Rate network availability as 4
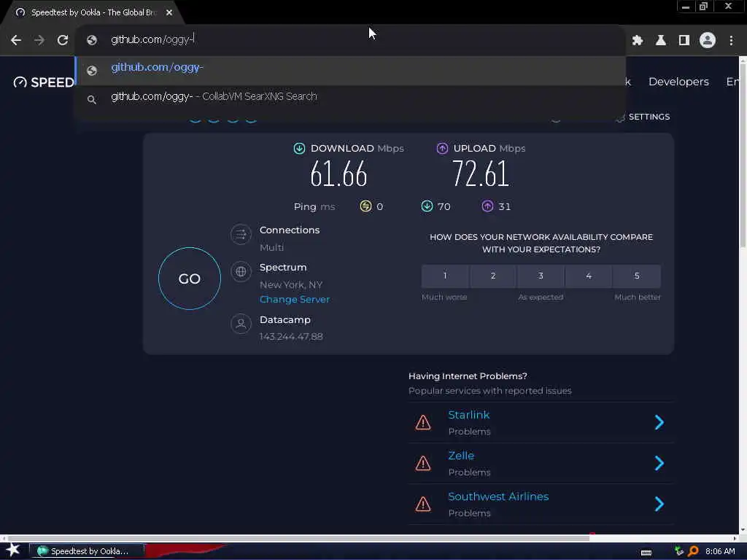Viewport: 747px width, 560px height. [589, 276]
